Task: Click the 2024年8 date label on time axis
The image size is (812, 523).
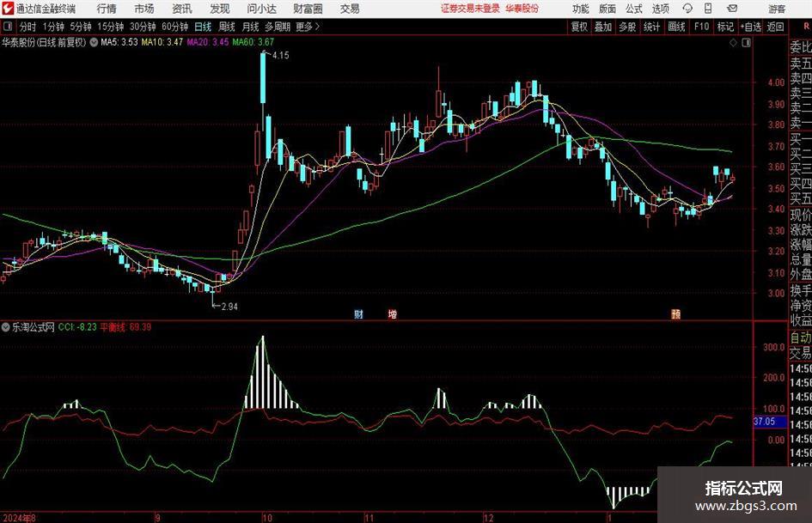Action: coord(19,518)
